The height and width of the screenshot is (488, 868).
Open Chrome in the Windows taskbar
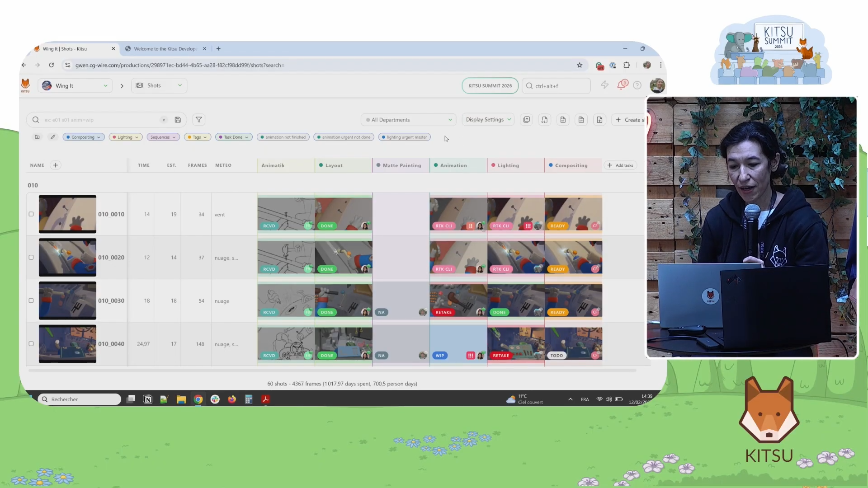pos(198,399)
